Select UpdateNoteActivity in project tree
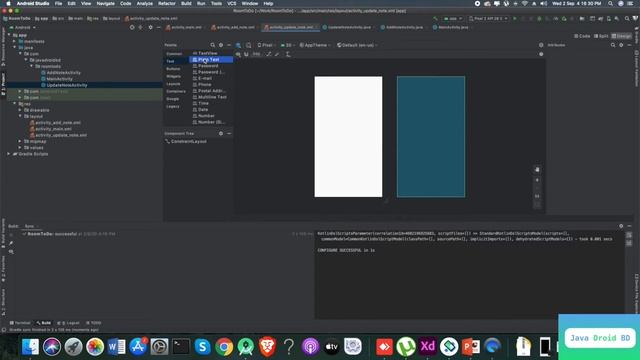This screenshot has width=640, height=360. 64,85
